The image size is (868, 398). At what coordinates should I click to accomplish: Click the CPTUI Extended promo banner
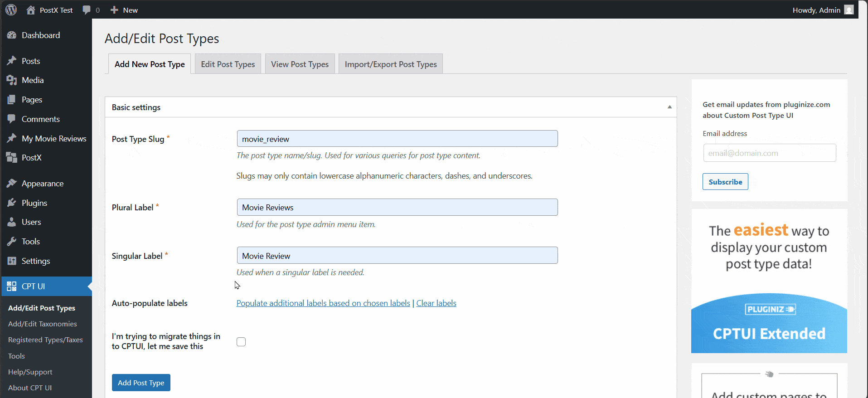(769, 281)
